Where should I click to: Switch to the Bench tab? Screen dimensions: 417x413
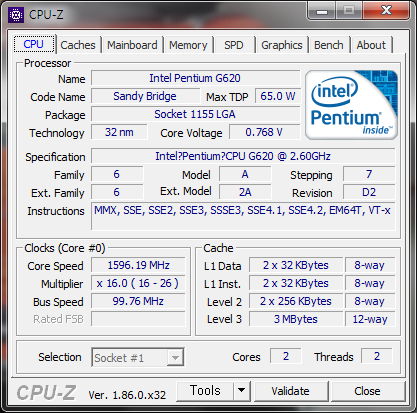click(x=329, y=45)
